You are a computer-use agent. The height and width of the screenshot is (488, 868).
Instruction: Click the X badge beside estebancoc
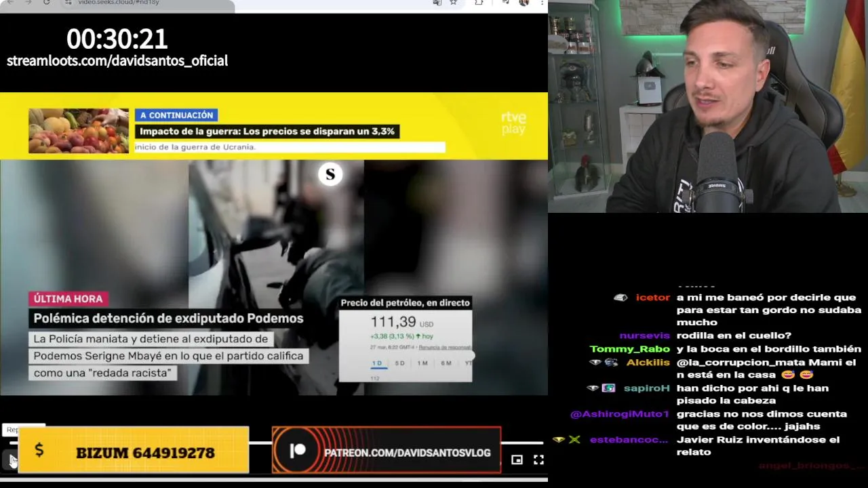click(x=574, y=440)
